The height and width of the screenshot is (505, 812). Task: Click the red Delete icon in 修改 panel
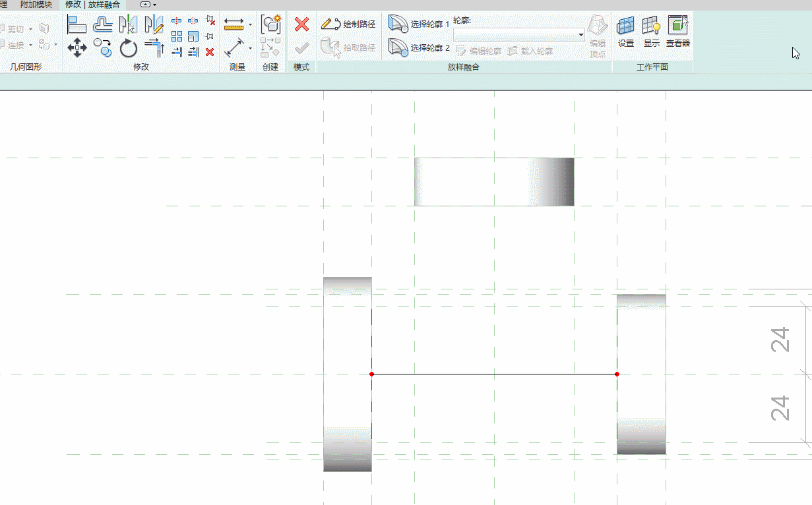(210, 52)
